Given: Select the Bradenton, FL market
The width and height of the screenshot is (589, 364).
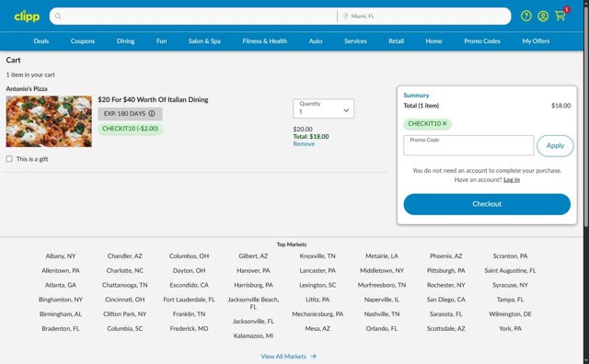Looking at the screenshot, I should (61, 329).
